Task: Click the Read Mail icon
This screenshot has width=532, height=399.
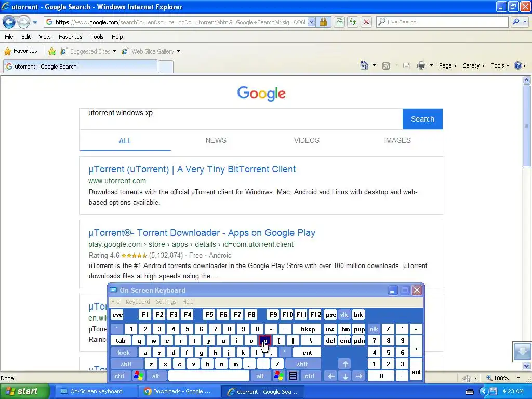Action: (x=406, y=65)
